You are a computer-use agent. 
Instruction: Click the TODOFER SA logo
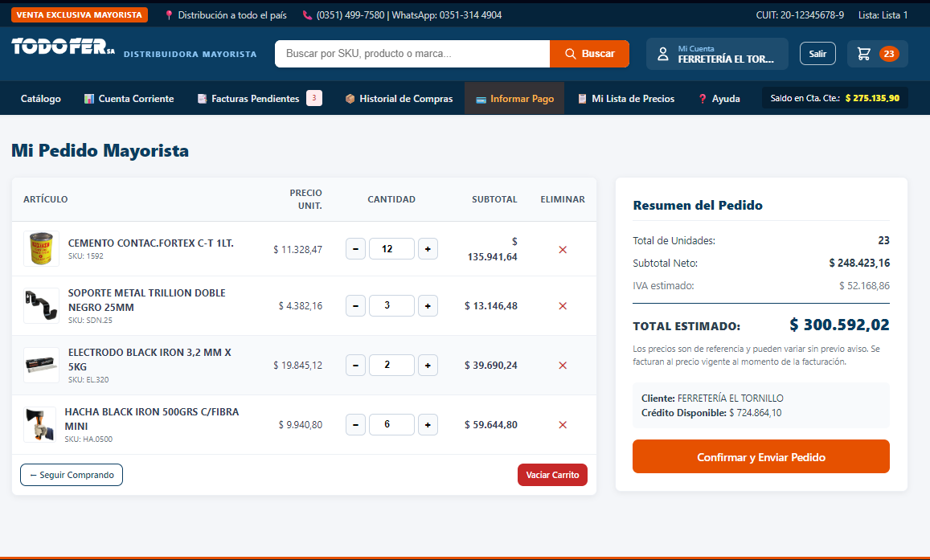click(64, 47)
